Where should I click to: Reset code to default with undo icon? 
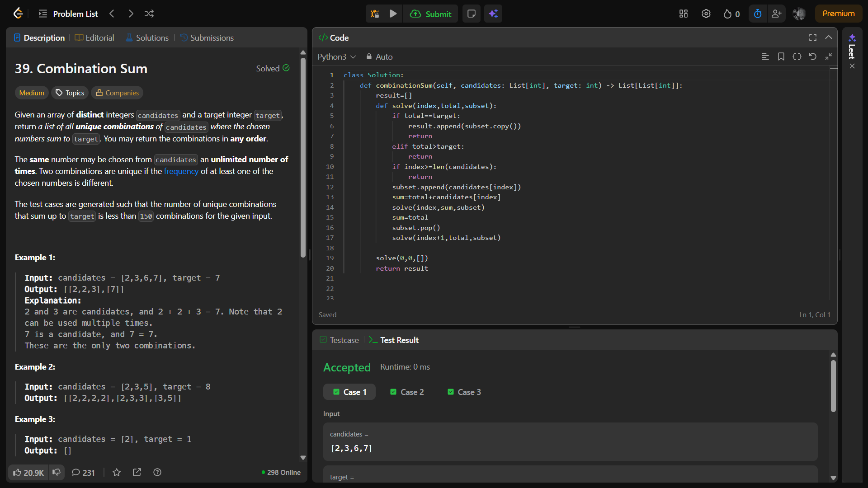[812, 56]
